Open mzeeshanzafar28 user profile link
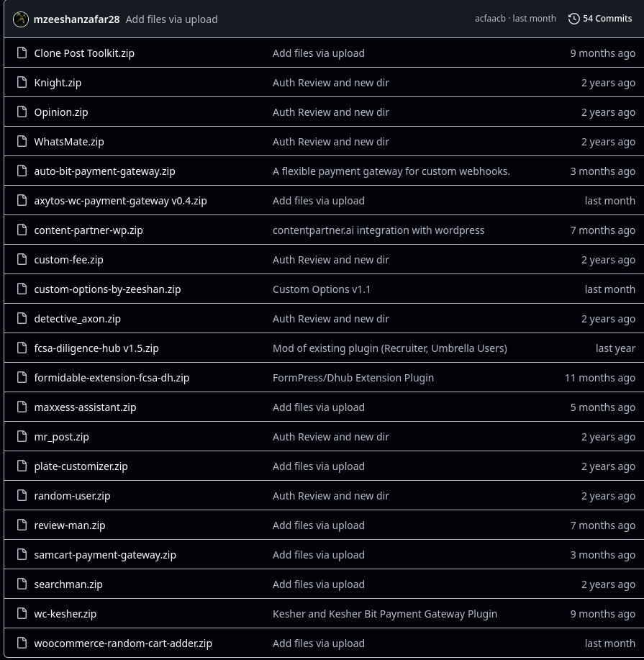The height and width of the screenshot is (660, 644). (x=76, y=19)
